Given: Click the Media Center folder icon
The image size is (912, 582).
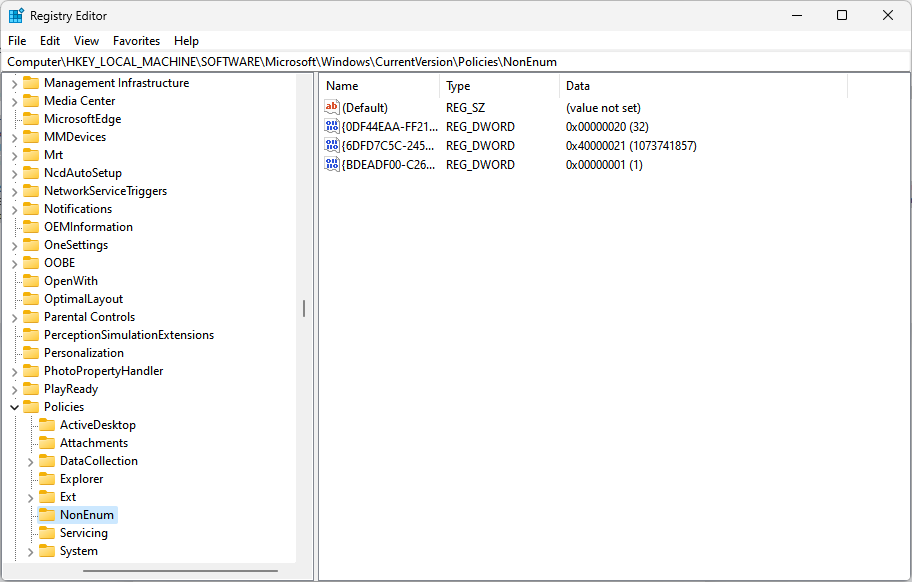Looking at the screenshot, I should [31, 101].
